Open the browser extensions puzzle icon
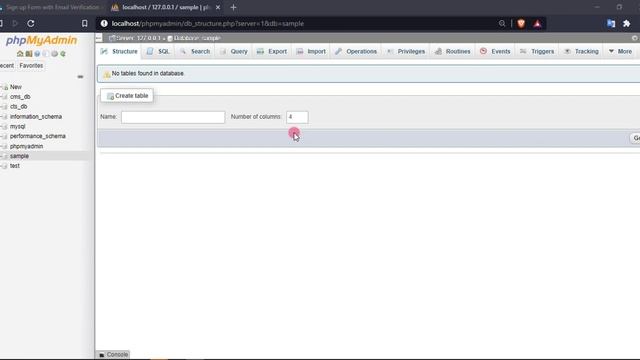Image resolution: width=640 pixels, height=360 pixels. pyautogui.click(x=627, y=24)
